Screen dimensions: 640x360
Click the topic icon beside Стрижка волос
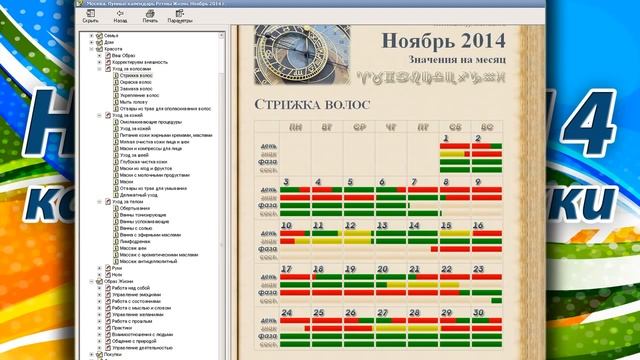(x=116, y=76)
